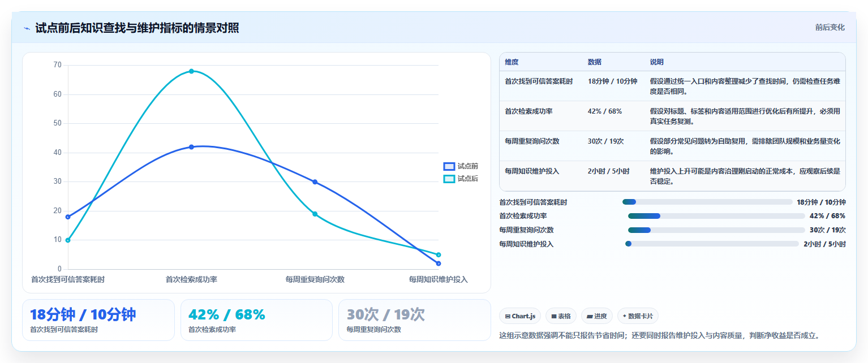Click table cell 首次找到可信答案耗时
Image resolution: width=868 pixels, height=363 pixels.
pyautogui.click(x=539, y=81)
